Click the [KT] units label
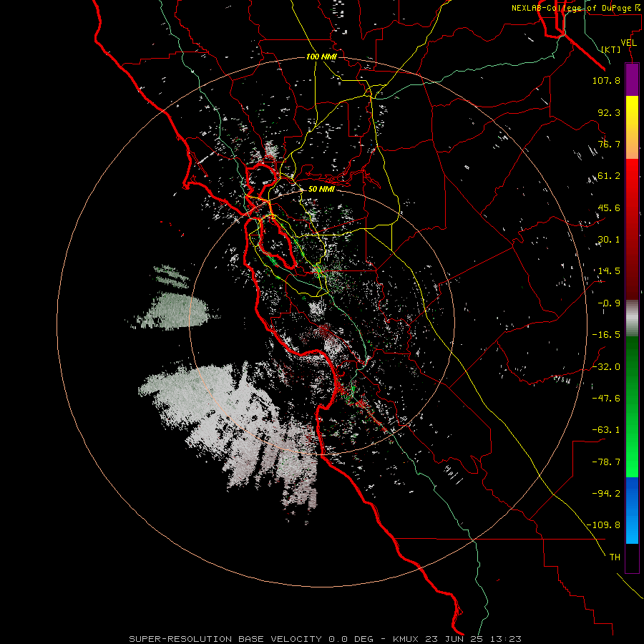The height and width of the screenshot is (644, 644). tap(611, 49)
